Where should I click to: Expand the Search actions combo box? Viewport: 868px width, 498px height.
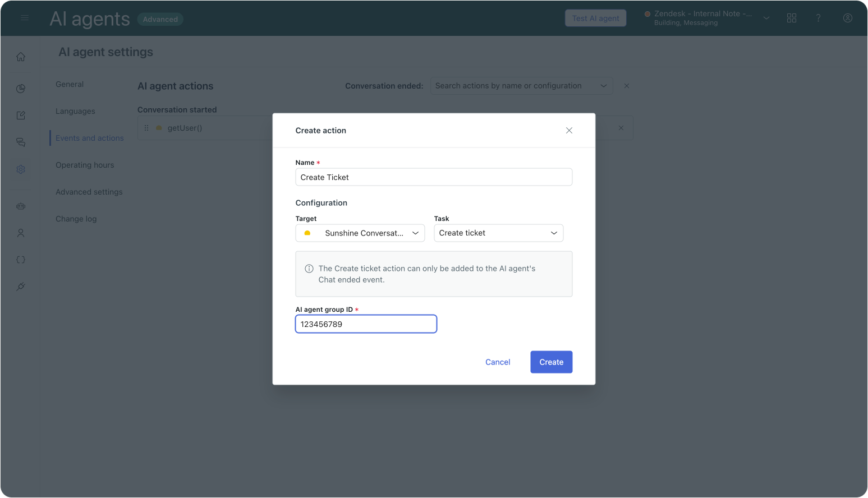(x=521, y=86)
